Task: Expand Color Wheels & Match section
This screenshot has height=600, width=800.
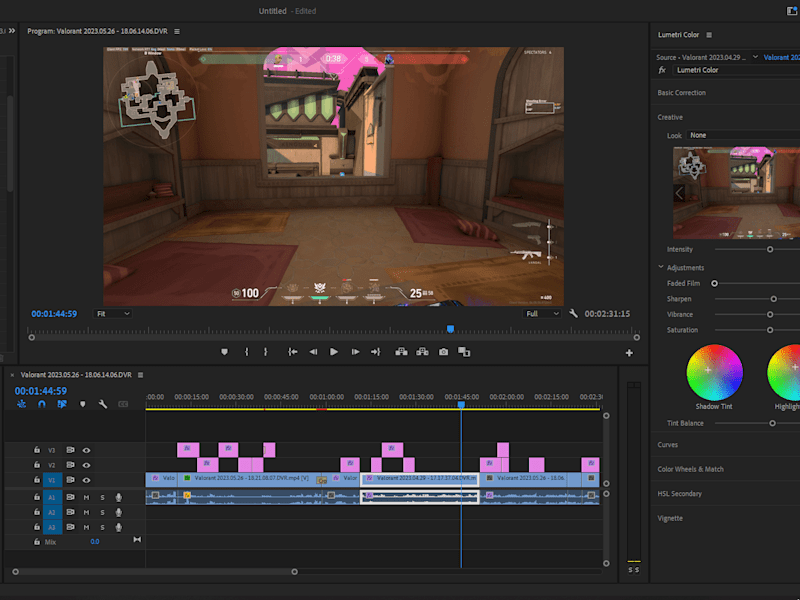Action: [690, 469]
